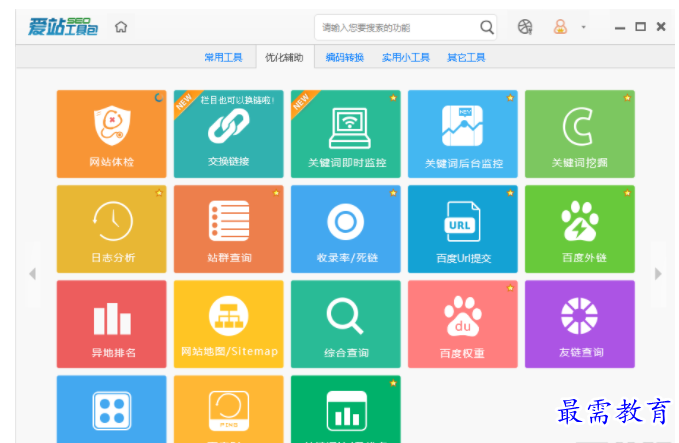The width and height of the screenshot is (679, 443).
Task: Open 百度Url提交 tool
Action: point(462,229)
